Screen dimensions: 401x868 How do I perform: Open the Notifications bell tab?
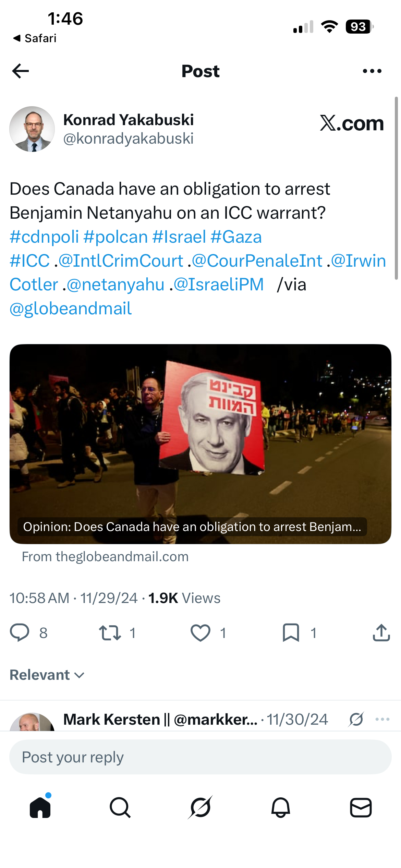tap(281, 807)
